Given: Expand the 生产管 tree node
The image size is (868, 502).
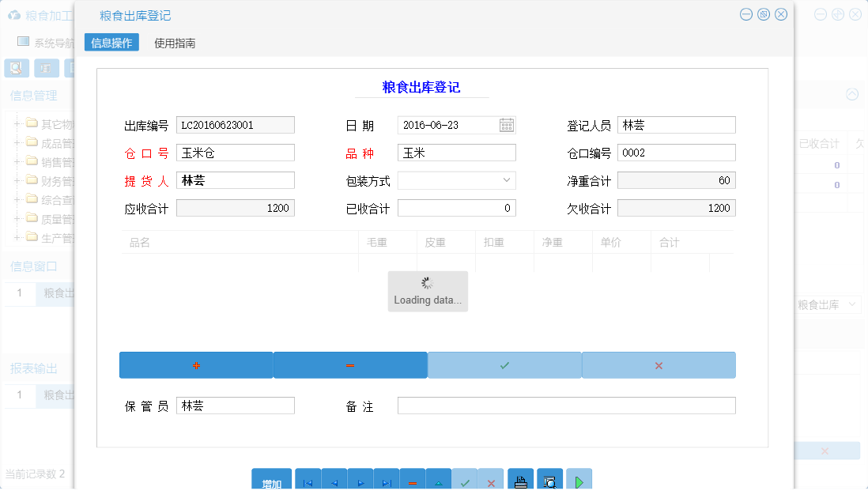Looking at the screenshot, I should [18, 237].
